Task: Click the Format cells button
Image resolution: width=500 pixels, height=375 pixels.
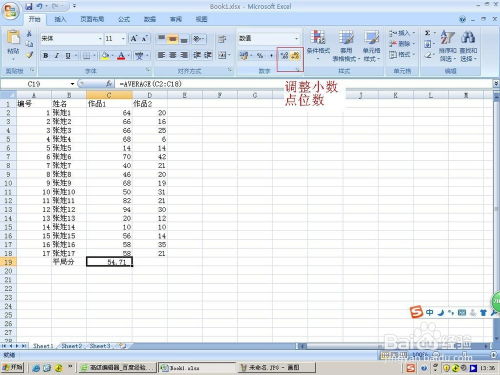Action: coord(402,54)
